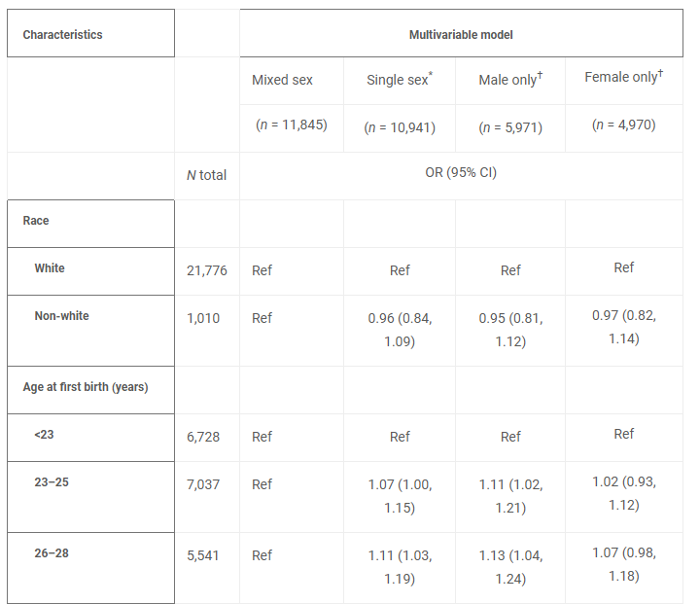
Task: Select the Single sex column heading
Action: point(399,80)
